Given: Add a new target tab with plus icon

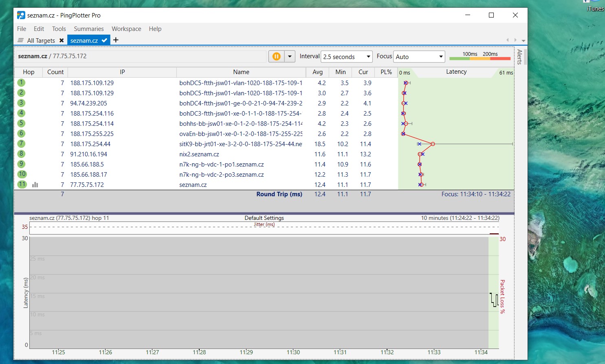Looking at the screenshot, I should coord(116,40).
